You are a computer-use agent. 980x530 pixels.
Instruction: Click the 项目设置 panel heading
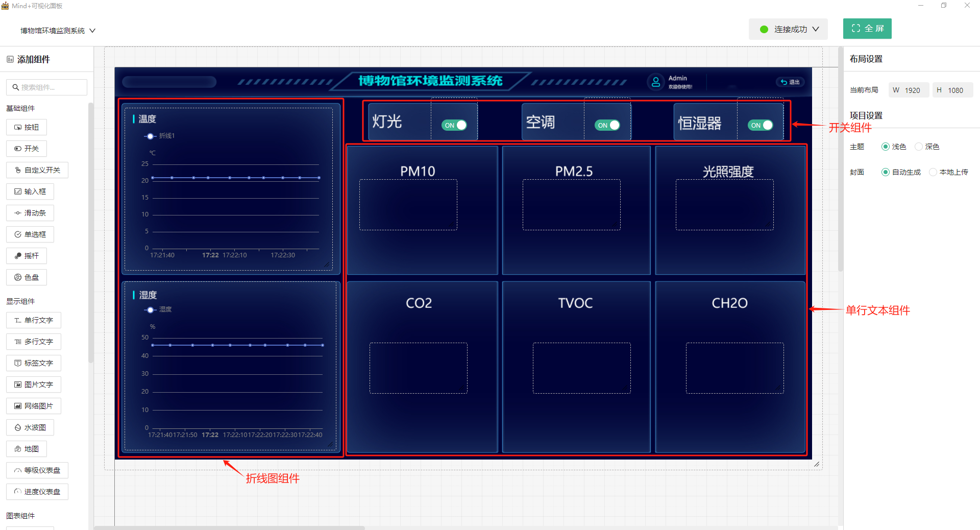point(866,115)
